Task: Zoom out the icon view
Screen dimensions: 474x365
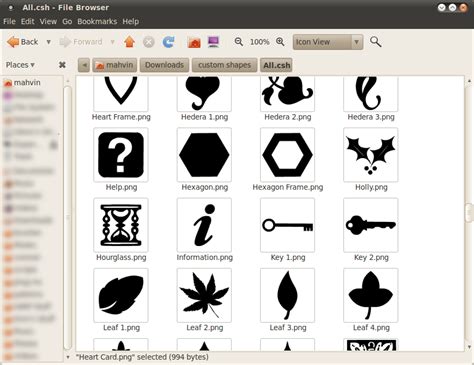Action: (x=239, y=42)
